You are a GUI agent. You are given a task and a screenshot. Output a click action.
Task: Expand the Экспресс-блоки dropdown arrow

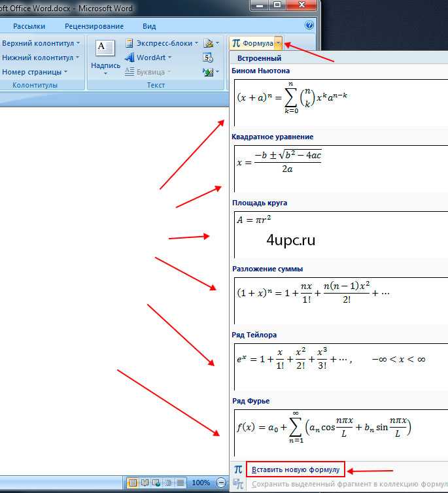[196, 43]
